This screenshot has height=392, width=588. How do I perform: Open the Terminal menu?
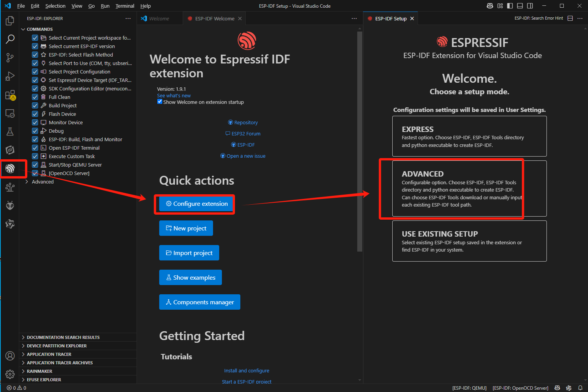(125, 6)
